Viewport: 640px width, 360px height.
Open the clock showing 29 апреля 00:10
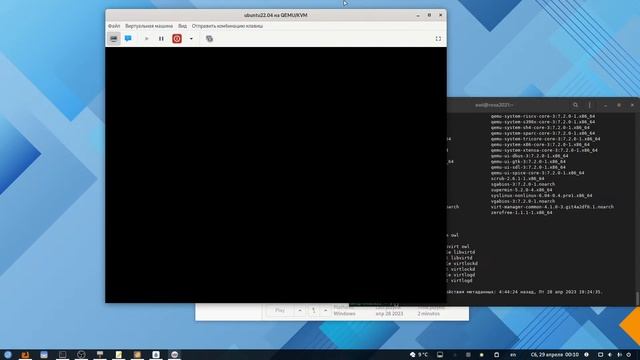555,355
